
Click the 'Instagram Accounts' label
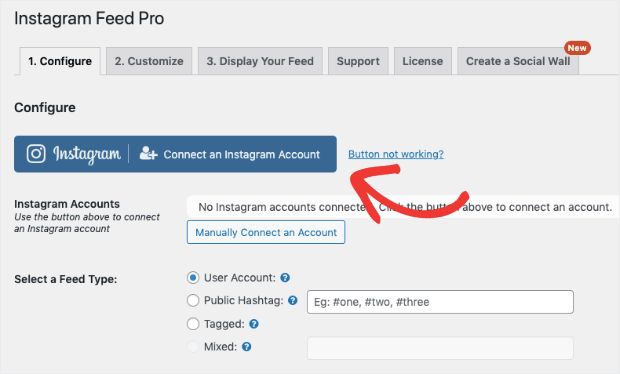point(67,204)
